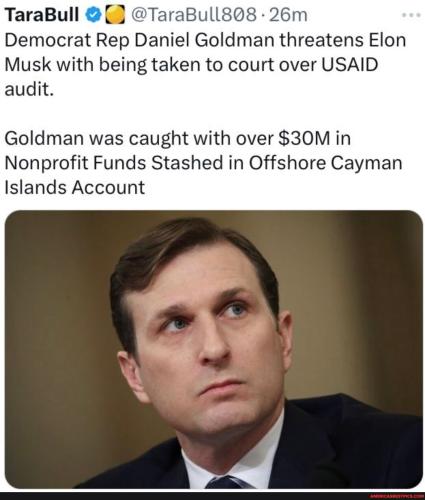Screen dimensions: 425x500
Task: Open the TaraBull profile name
Action: (x=42, y=15)
